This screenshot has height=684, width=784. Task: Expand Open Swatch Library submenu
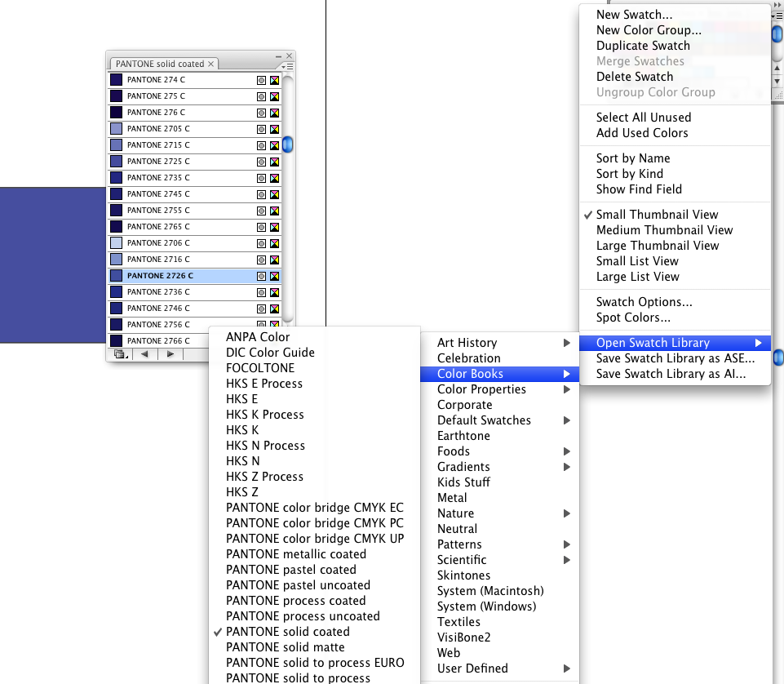675,343
